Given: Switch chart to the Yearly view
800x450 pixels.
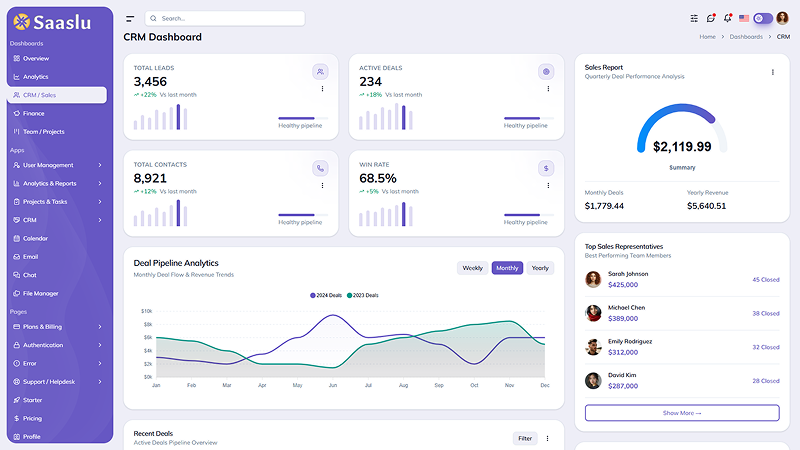Looking at the screenshot, I should tap(540, 268).
